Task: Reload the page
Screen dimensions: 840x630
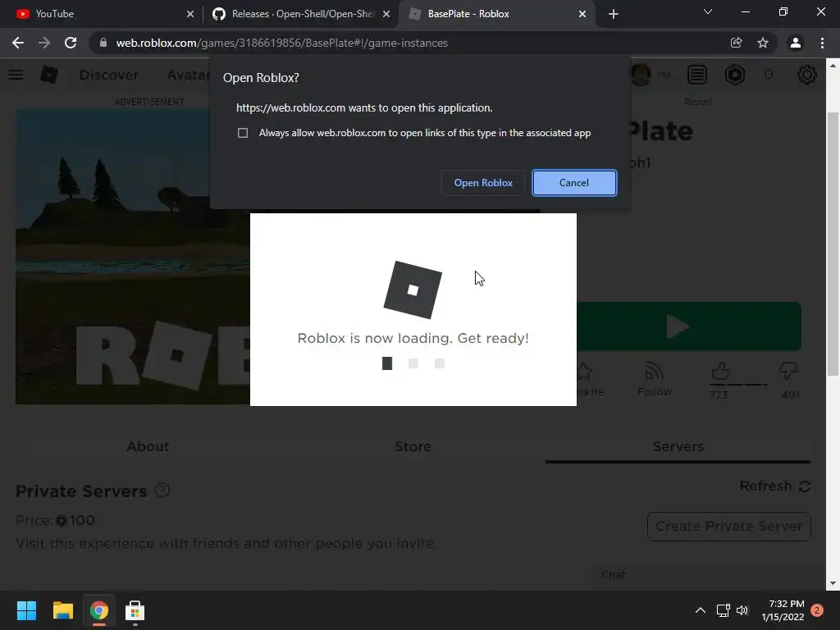Action: point(71,43)
